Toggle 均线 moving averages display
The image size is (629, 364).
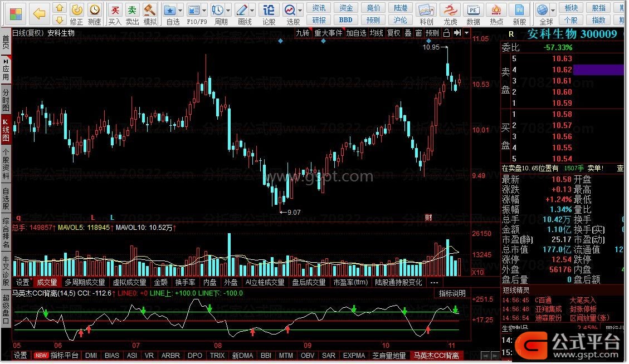pos(376,33)
